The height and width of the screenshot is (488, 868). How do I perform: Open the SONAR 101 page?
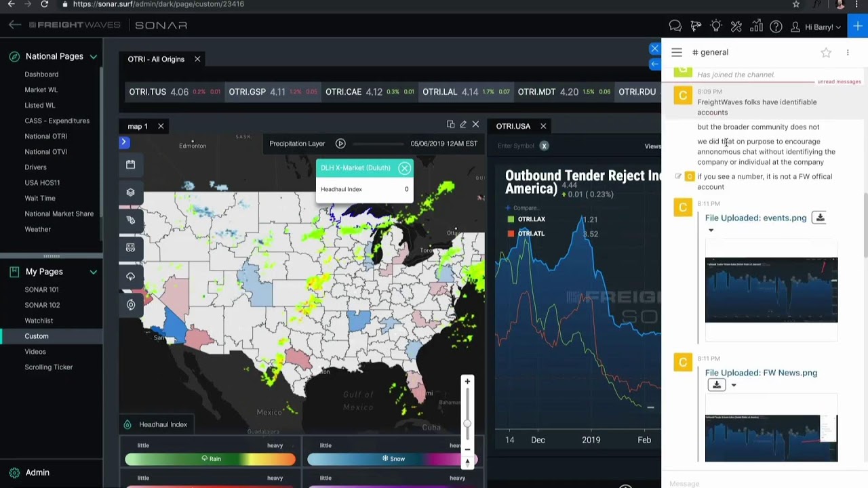(41, 289)
